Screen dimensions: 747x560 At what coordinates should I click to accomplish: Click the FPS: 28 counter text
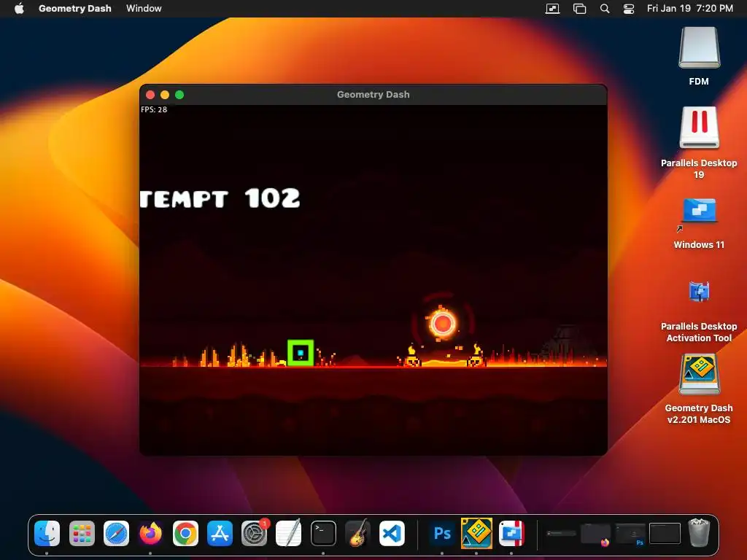154,109
